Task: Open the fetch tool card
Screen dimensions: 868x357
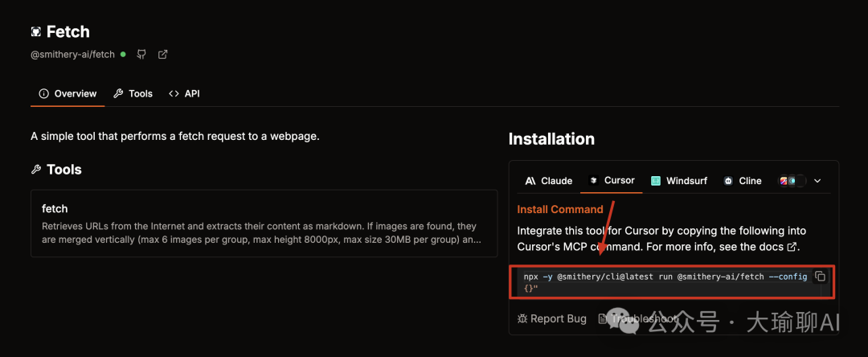Action: point(264,224)
